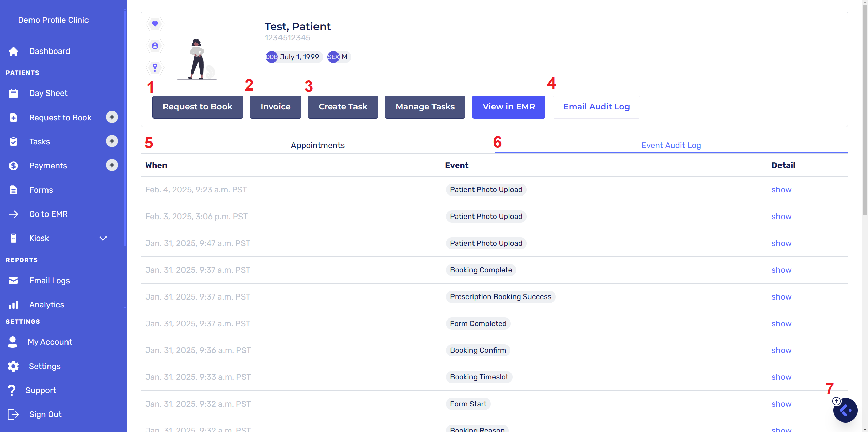Click the Sign Out icon
868x432 pixels.
tap(14, 414)
